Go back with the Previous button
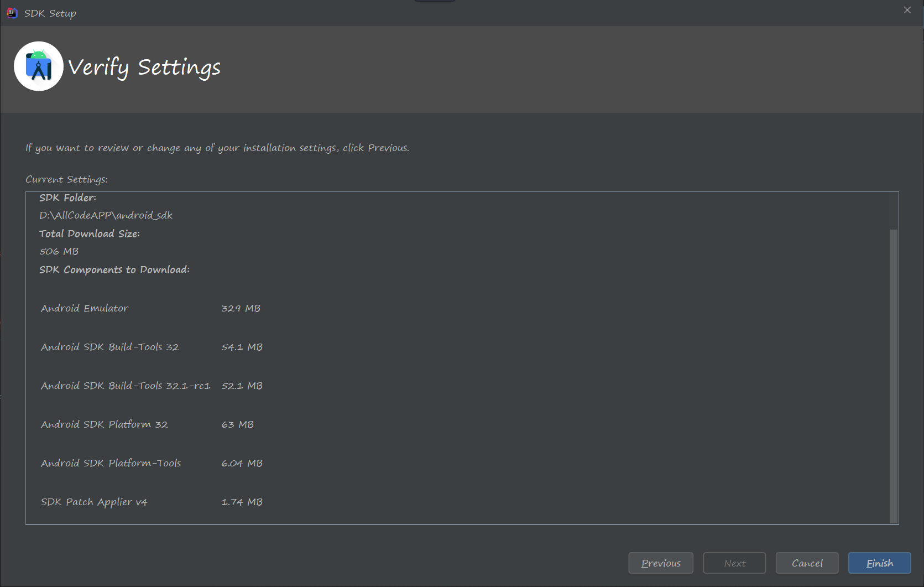Image resolution: width=924 pixels, height=587 pixels. [661, 563]
